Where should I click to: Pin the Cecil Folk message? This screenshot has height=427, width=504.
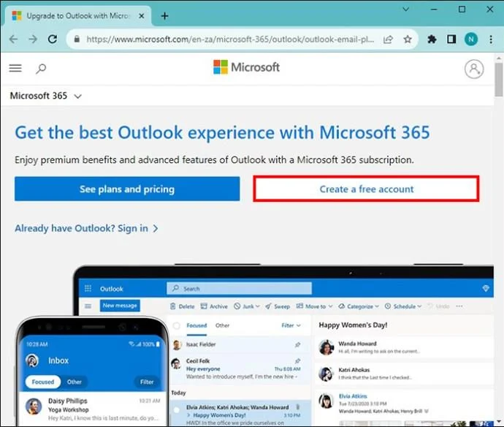(297, 361)
